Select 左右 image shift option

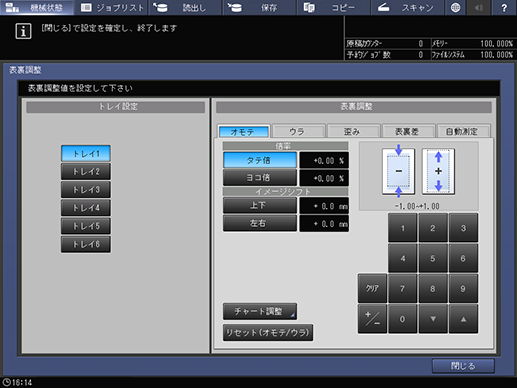[260, 223]
